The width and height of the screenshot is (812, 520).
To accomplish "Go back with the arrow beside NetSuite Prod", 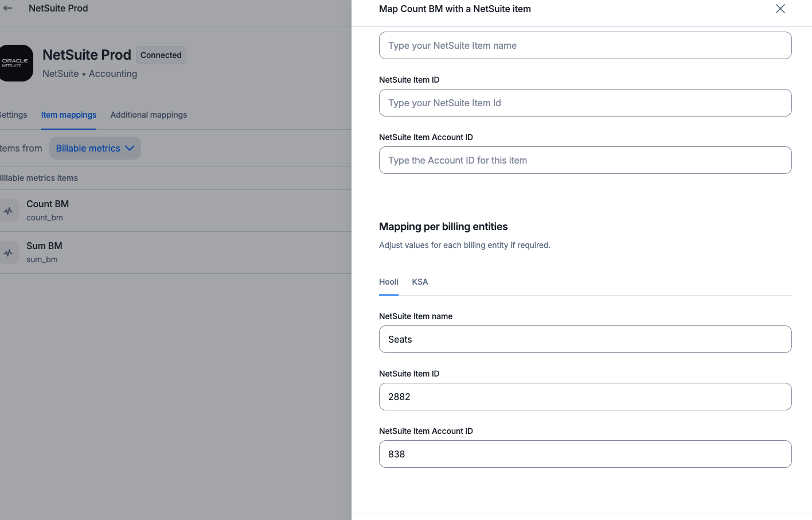I will [x=8, y=8].
